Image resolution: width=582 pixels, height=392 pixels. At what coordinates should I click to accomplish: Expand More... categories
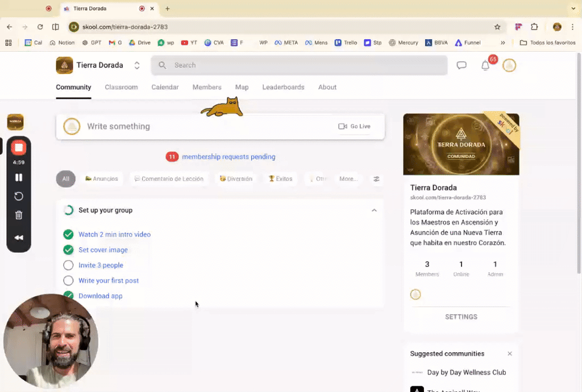(348, 179)
